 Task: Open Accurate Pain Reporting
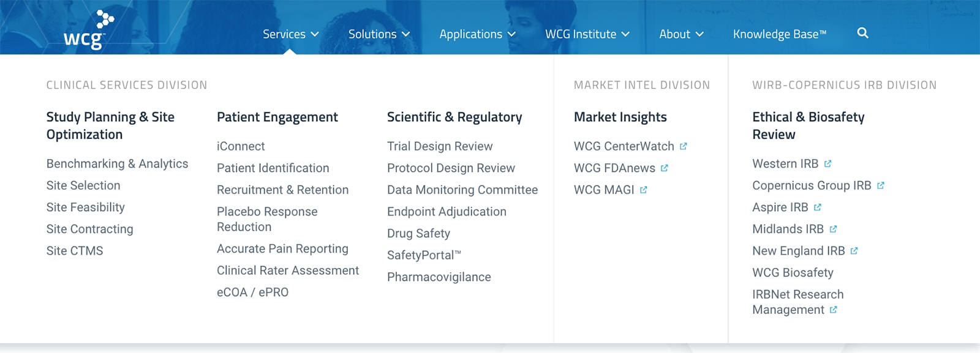point(282,248)
